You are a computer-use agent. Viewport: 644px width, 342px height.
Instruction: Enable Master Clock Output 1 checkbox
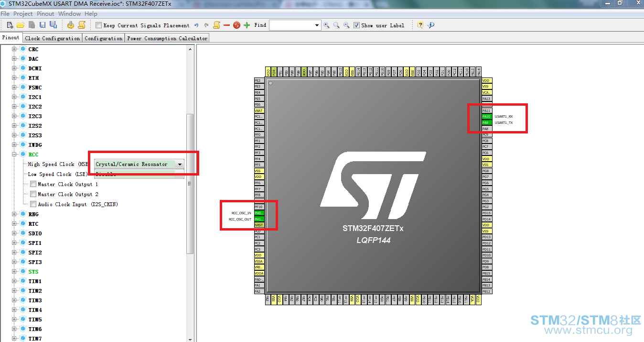tap(33, 184)
